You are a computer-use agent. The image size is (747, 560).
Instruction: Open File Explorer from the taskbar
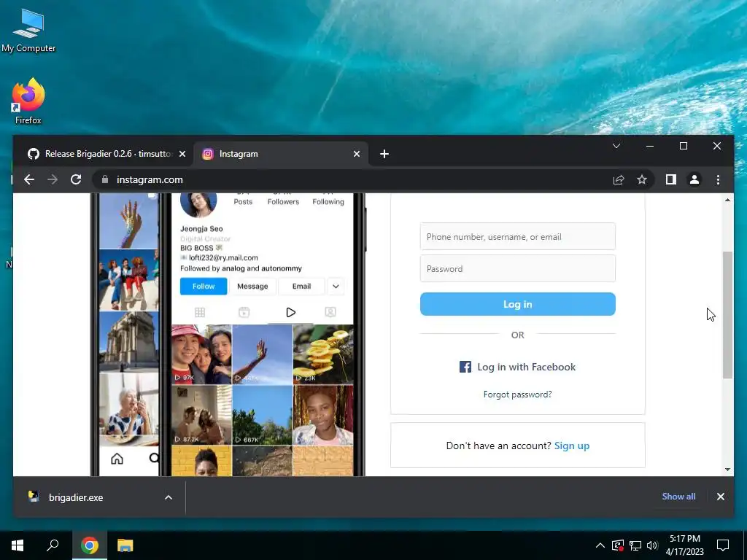click(125, 545)
